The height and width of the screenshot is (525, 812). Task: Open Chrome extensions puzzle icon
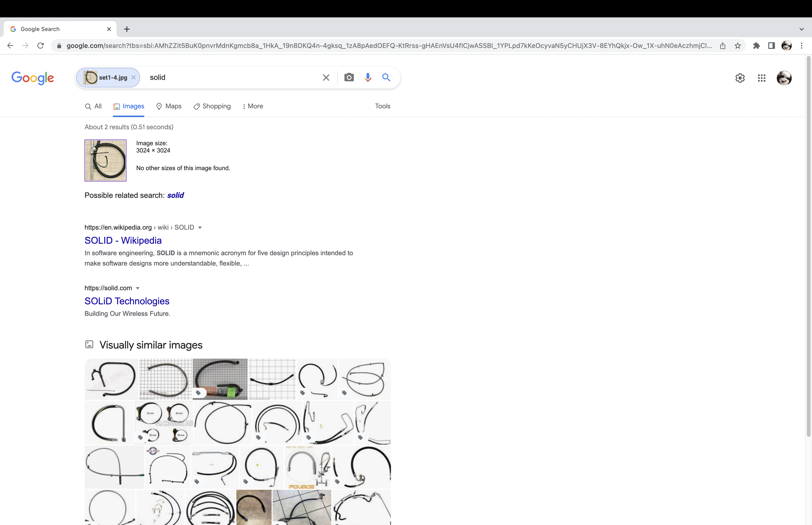coord(757,46)
